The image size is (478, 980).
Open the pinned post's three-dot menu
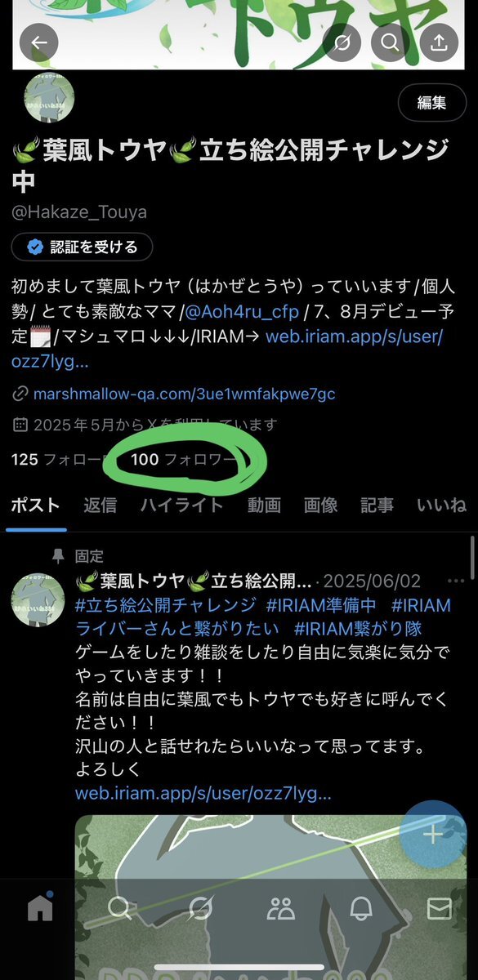[x=455, y=581]
